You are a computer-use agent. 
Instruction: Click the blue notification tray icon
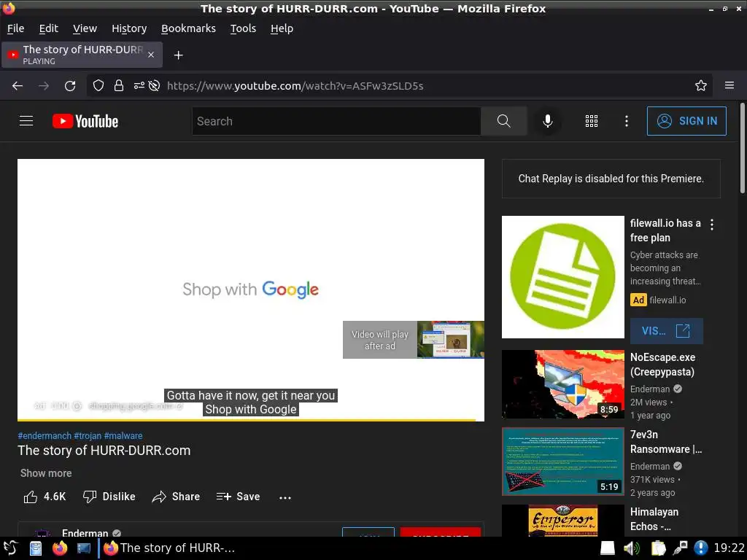point(701,548)
